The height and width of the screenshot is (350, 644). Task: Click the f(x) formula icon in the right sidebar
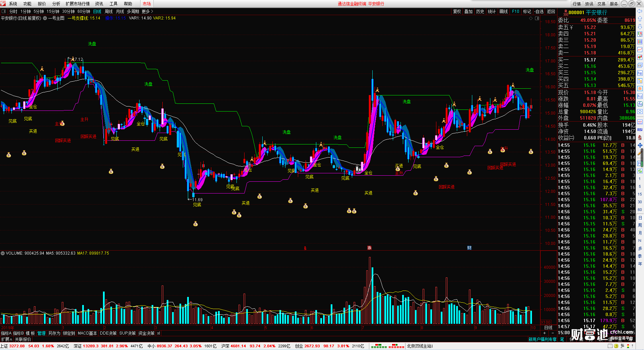(x=640, y=104)
